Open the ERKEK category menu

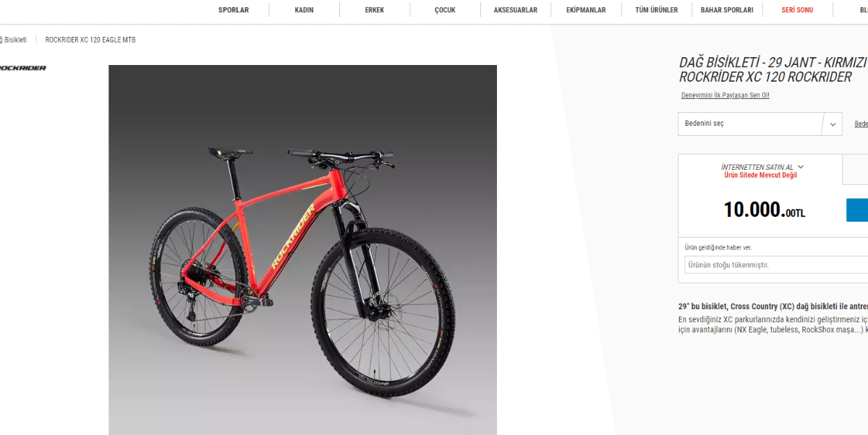click(x=375, y=10)
